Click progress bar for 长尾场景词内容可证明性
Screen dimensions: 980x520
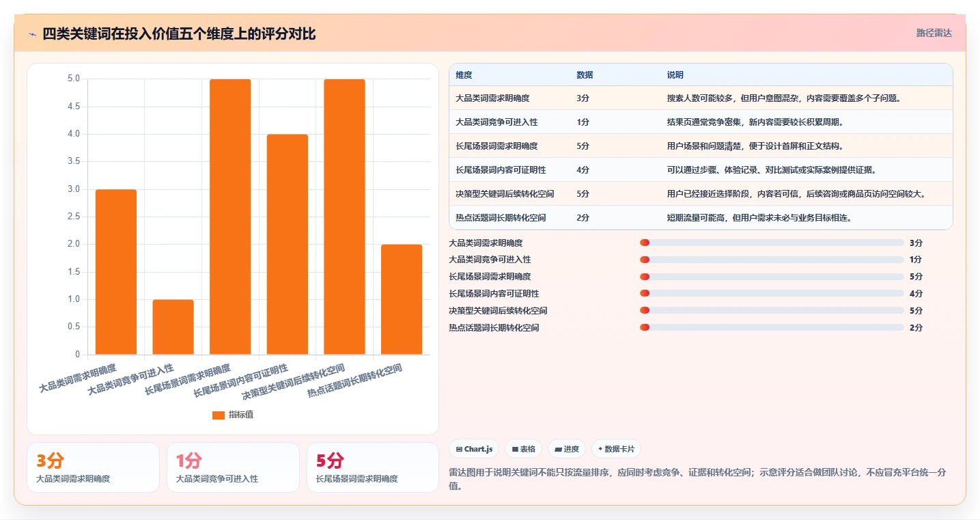(772, 294)
